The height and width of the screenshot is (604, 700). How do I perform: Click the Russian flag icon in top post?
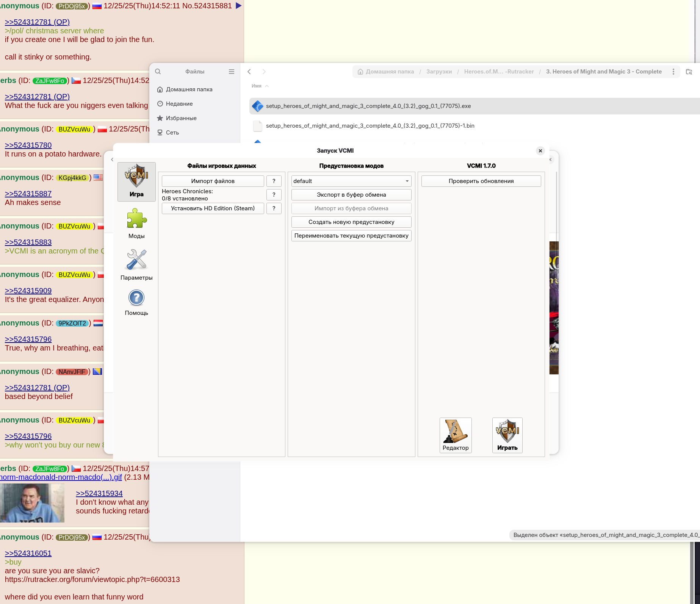tap(97, 6)
